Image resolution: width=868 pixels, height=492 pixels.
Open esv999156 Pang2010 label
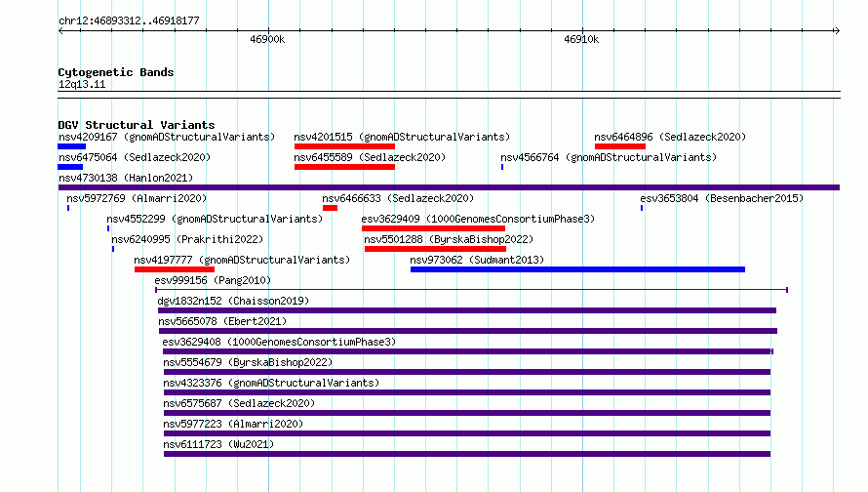(x=213, y=280)
